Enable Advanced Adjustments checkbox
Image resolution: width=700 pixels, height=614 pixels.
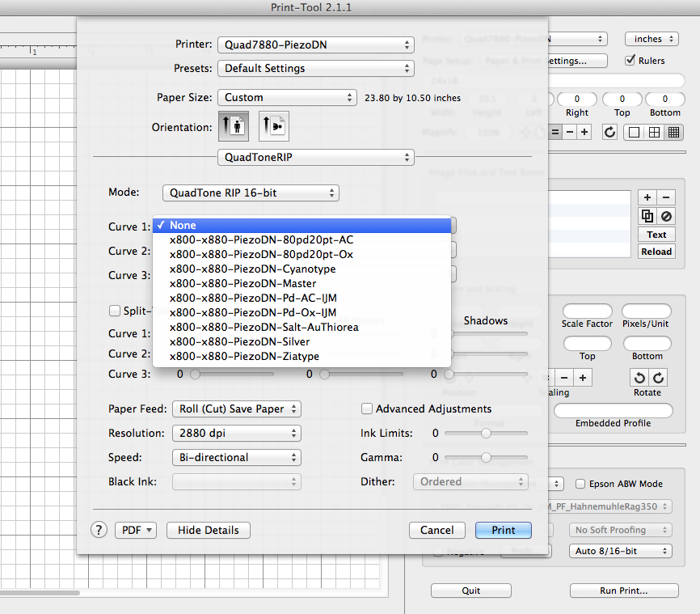367,409
